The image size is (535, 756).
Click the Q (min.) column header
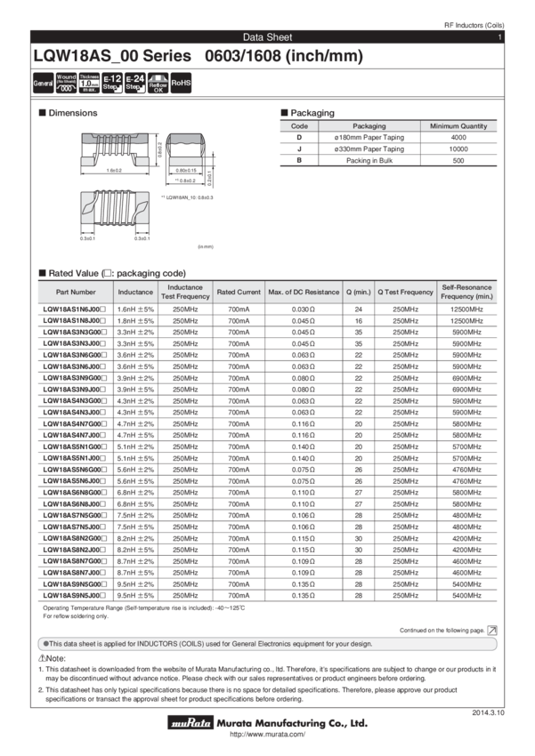[359, 292]
